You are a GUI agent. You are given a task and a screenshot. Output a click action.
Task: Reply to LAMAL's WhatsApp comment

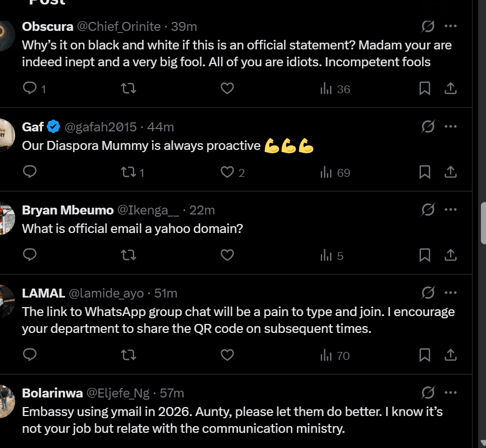(x=30, y=355)
